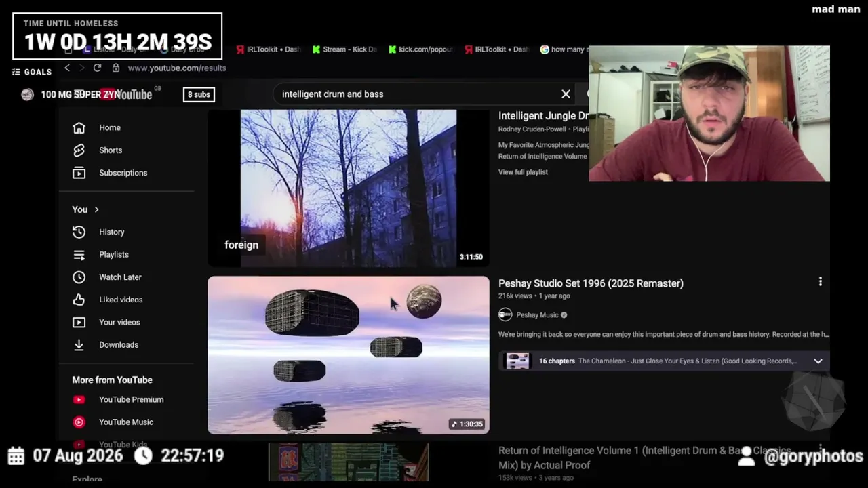Click View full playlist
868x488 pixels.
pyautogui.click(x=523, y=172)
